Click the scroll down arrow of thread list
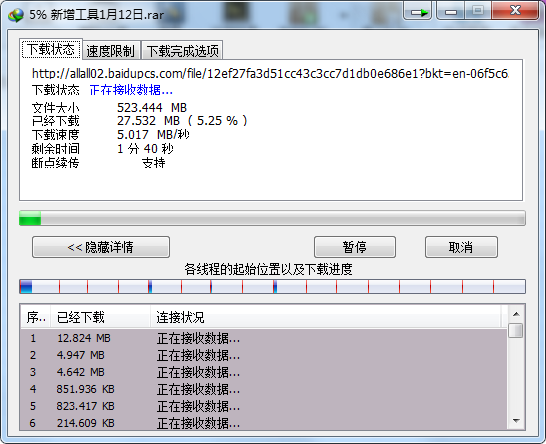This screenshot has height=444, width=546. click(x=516, y=421)
